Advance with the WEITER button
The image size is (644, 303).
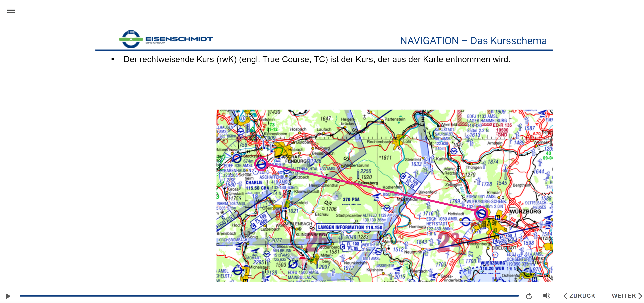coord(627,296)
